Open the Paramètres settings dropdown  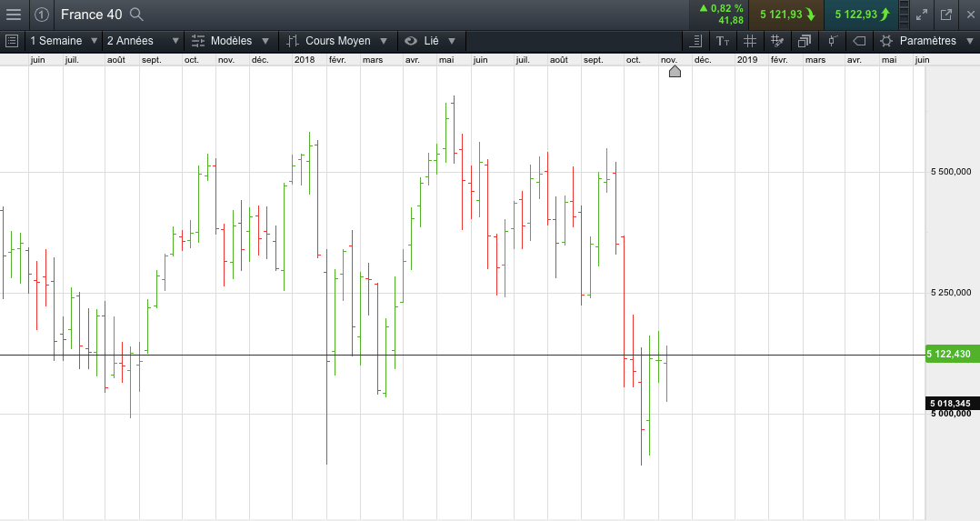[927, 41]
